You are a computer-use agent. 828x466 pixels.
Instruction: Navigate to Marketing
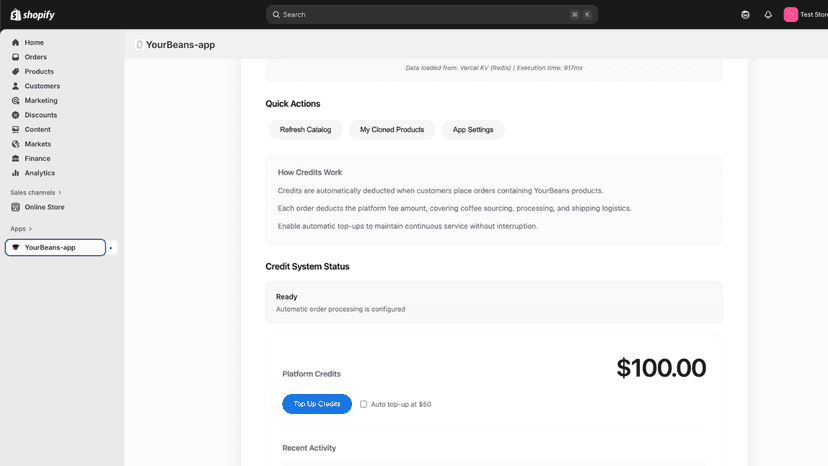tap(41, 100)
